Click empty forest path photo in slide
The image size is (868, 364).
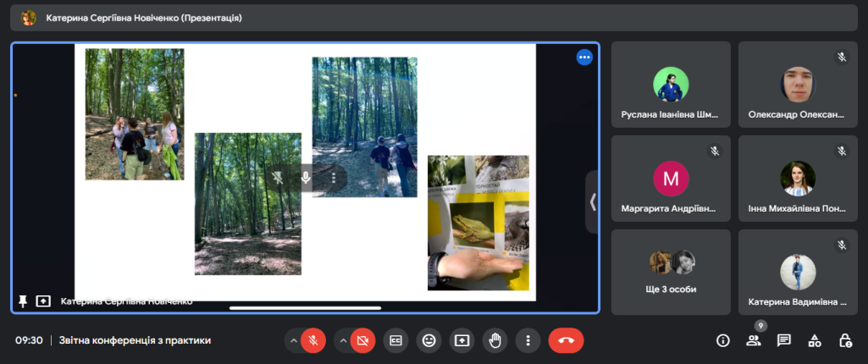coord(248,203)
